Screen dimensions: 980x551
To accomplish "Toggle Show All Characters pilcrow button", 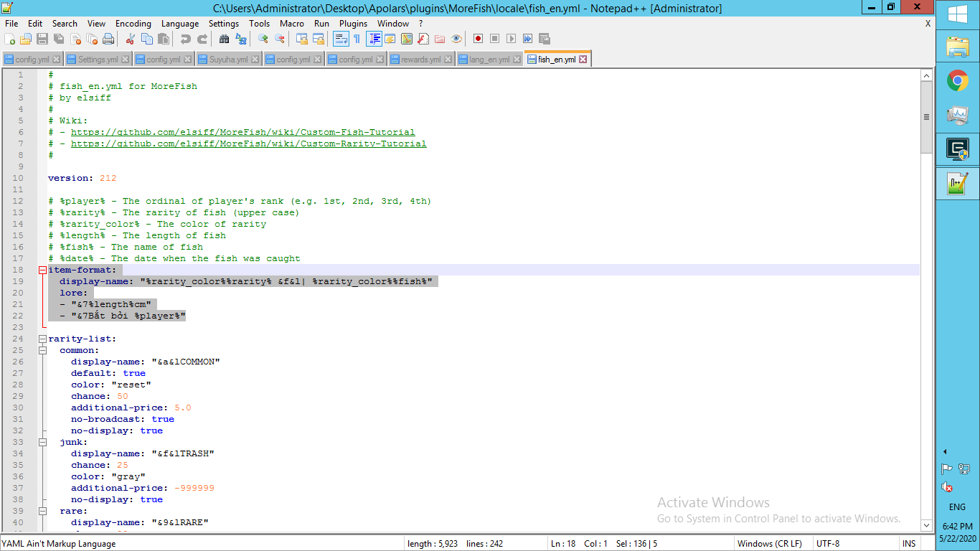I will pyautogui.click(x=357, y=39).
